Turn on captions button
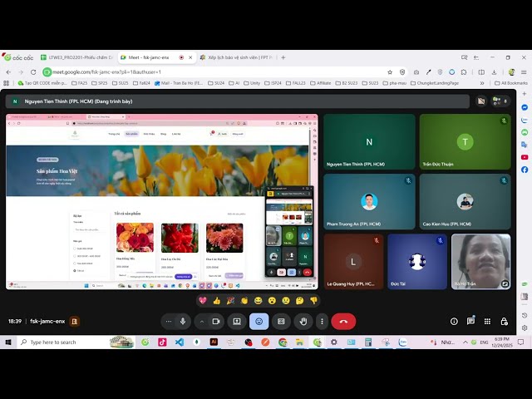This screenshot has height=399, width=532. [x=281, y=322]
